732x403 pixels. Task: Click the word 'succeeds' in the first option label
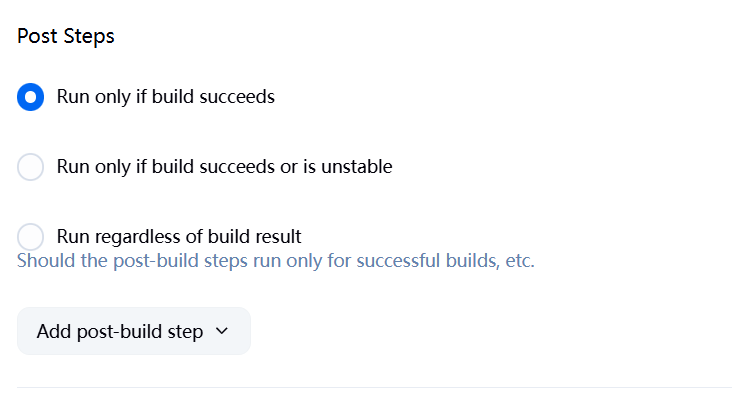[x=238, y=97]
